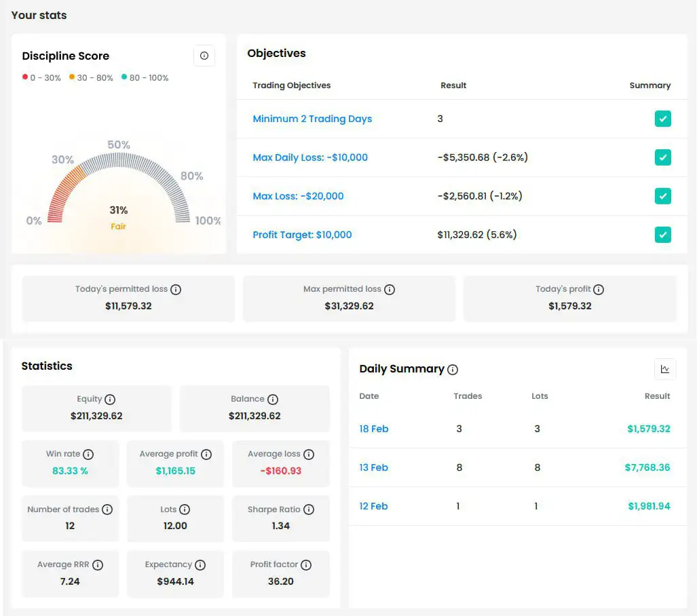Open the Profit Target: $10,000 link
Viewport: 697px width, 616px height.
302,235
